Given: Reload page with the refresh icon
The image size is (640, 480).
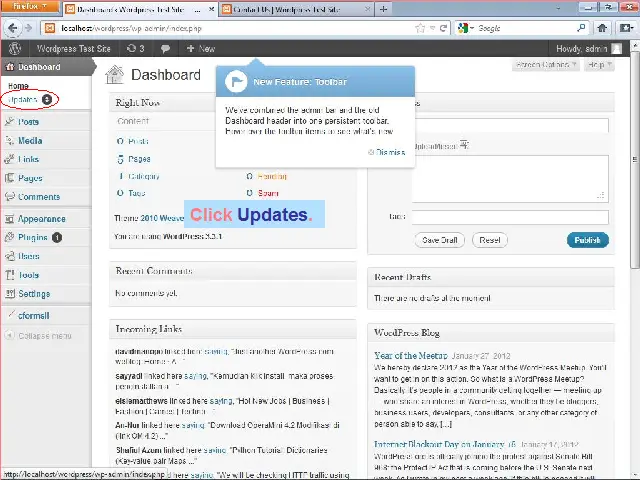Looking at the screenshot, I should [443, 28].
